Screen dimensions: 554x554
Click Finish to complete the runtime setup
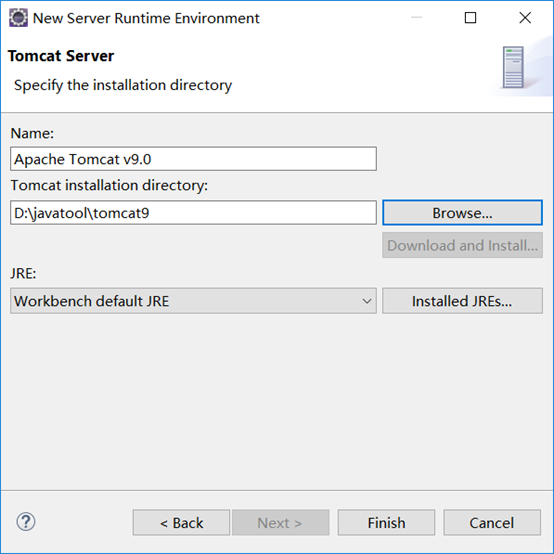386,523
